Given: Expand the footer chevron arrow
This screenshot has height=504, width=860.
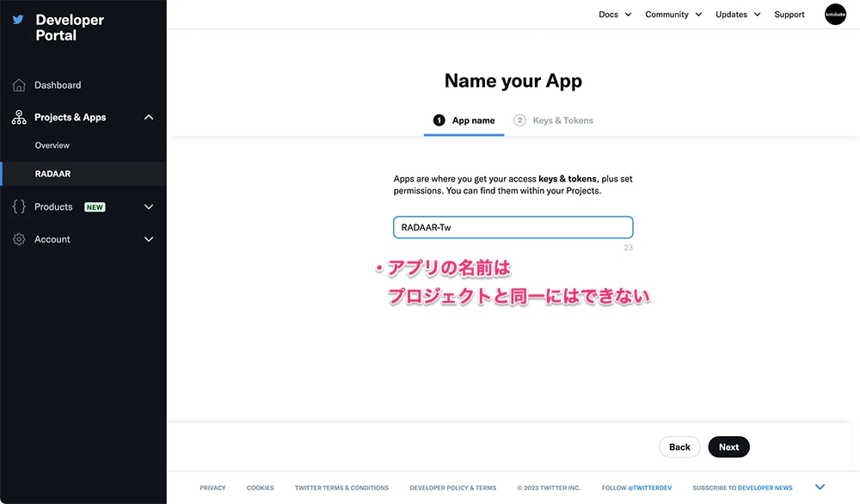Looking at the screenshot, I should point(820,488).
